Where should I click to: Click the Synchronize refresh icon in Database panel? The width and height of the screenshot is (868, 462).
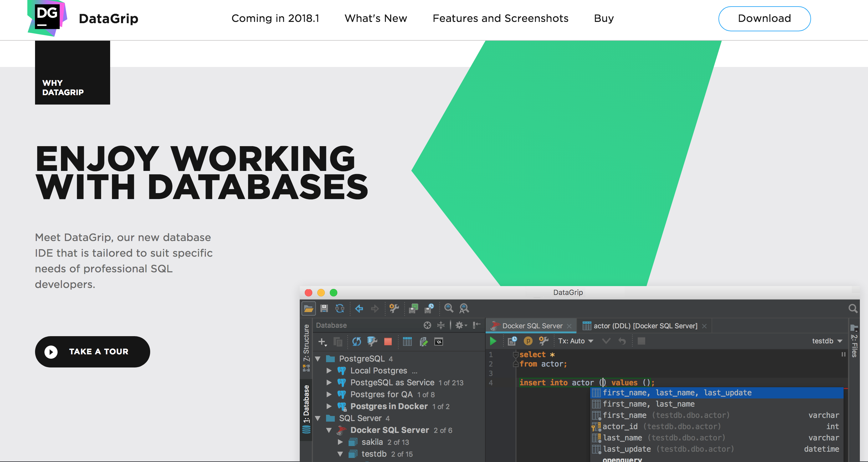(356, 341)
